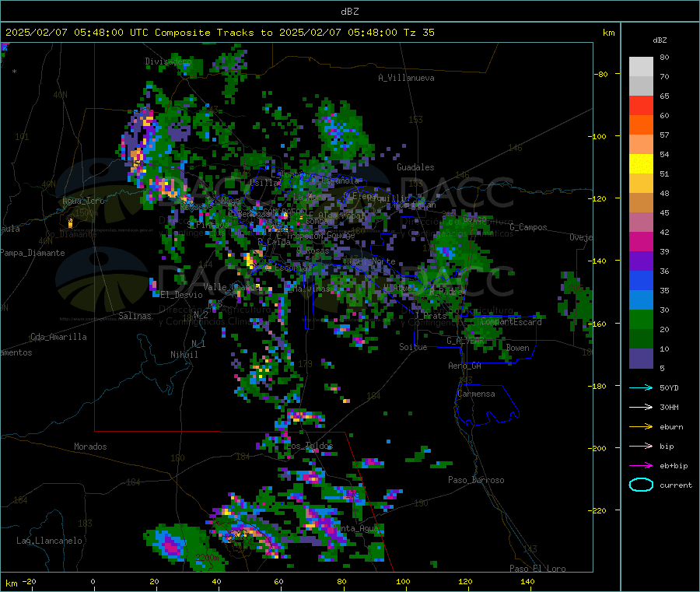This screenshot has height=592, width=700.
Task: Select the magenta 42-39 dBZ swatch
Action: tap(641, 241)
